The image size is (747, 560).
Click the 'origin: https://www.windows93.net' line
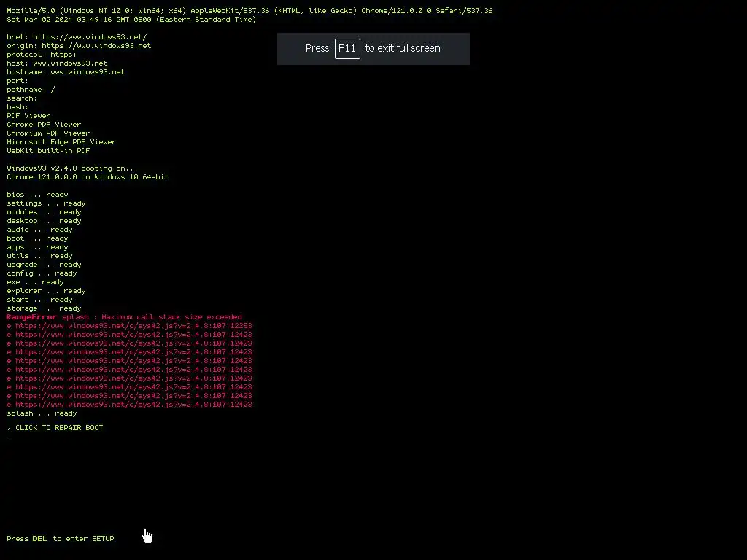point(79,46)
